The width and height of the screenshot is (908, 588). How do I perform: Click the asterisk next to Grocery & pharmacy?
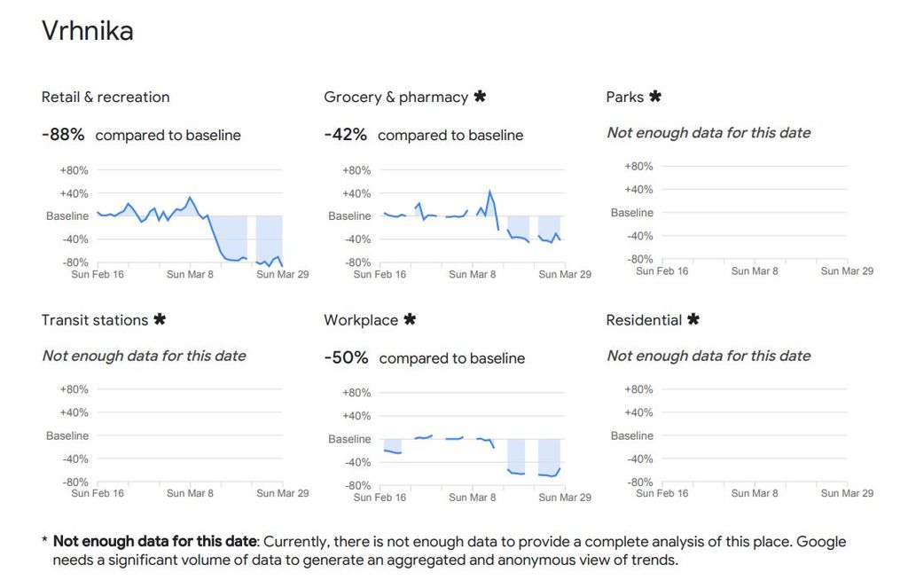point(480,97)
